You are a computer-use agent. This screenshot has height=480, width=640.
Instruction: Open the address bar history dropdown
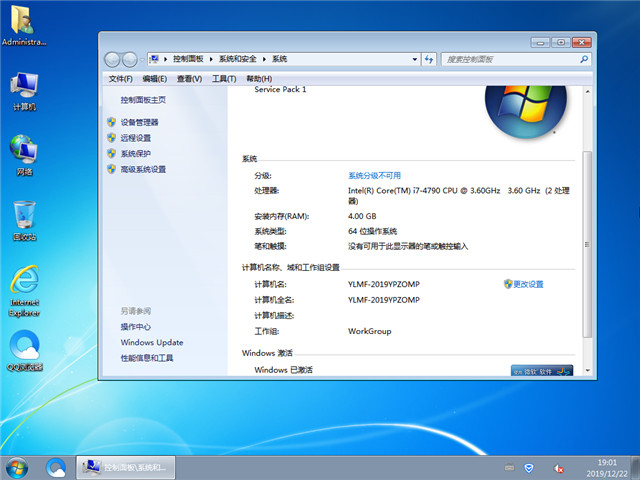[x=415, y=59]
